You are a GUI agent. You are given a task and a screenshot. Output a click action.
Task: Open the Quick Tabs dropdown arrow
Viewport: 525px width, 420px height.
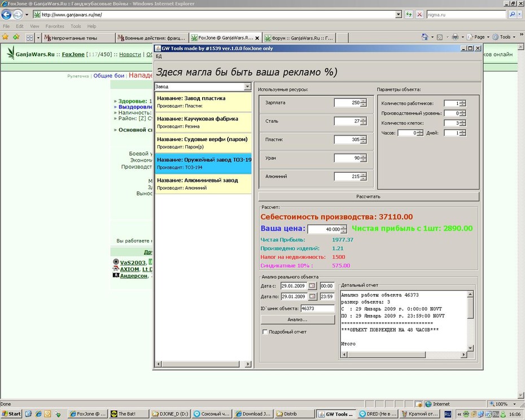pyautogui.click(x=38, y=38)
